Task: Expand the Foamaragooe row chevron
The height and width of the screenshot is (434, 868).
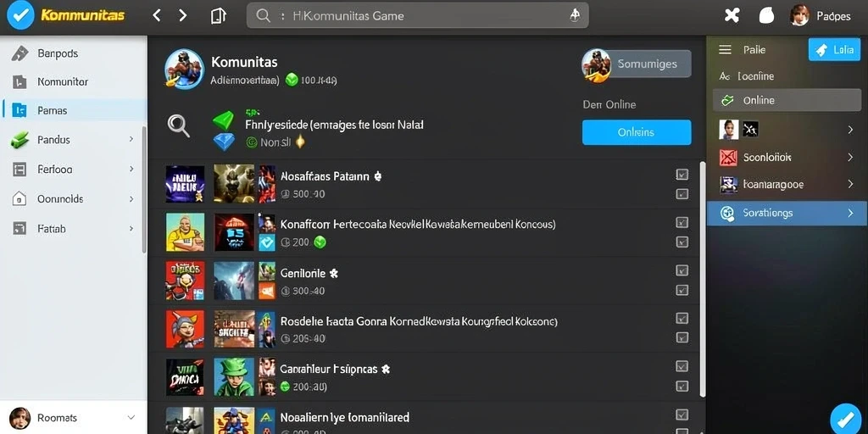Action: pyautogui.click(x=850, y=184)
